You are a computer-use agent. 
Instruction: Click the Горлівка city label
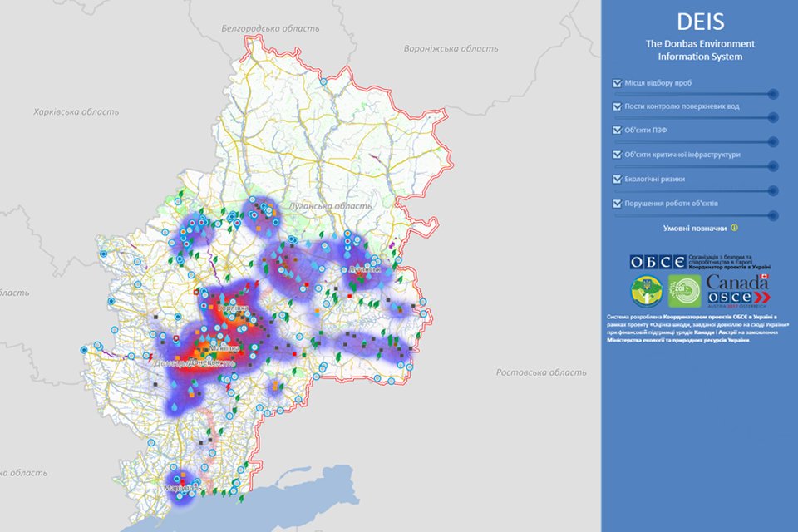(233, 308)
